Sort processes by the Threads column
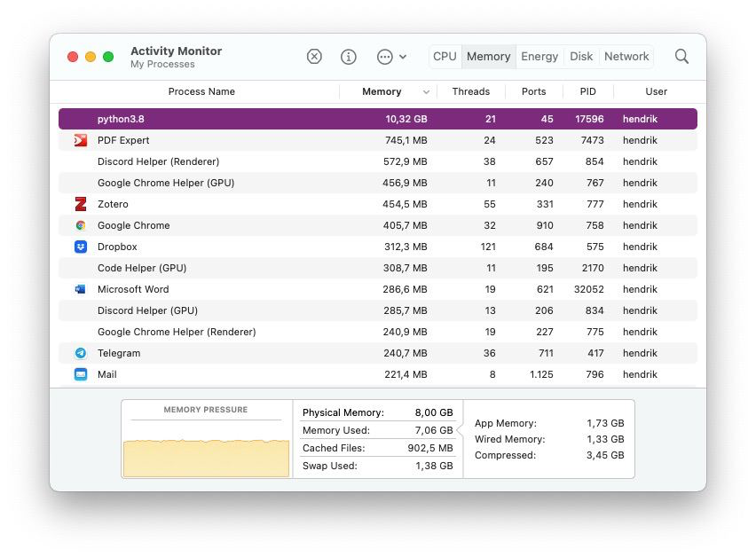Viewport: 756px width, 557px height. [x=470, y=91]
